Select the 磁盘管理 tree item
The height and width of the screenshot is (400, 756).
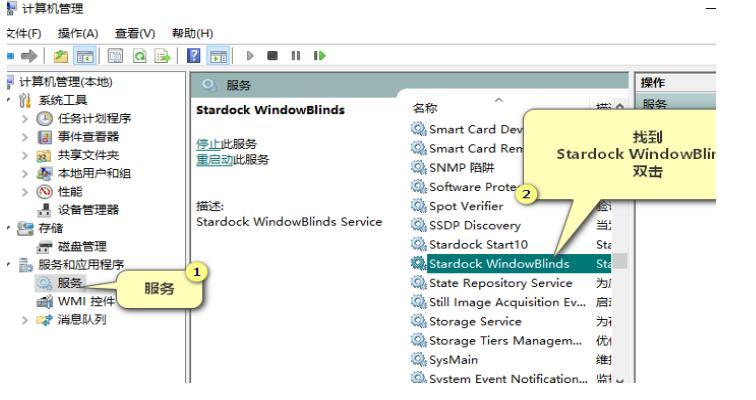coord(82,247)
